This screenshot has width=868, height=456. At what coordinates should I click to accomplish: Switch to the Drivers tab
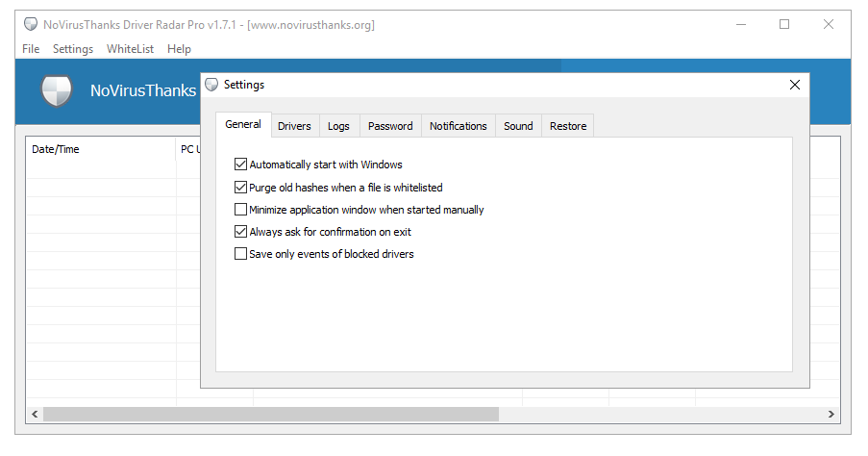coord(294,126)
